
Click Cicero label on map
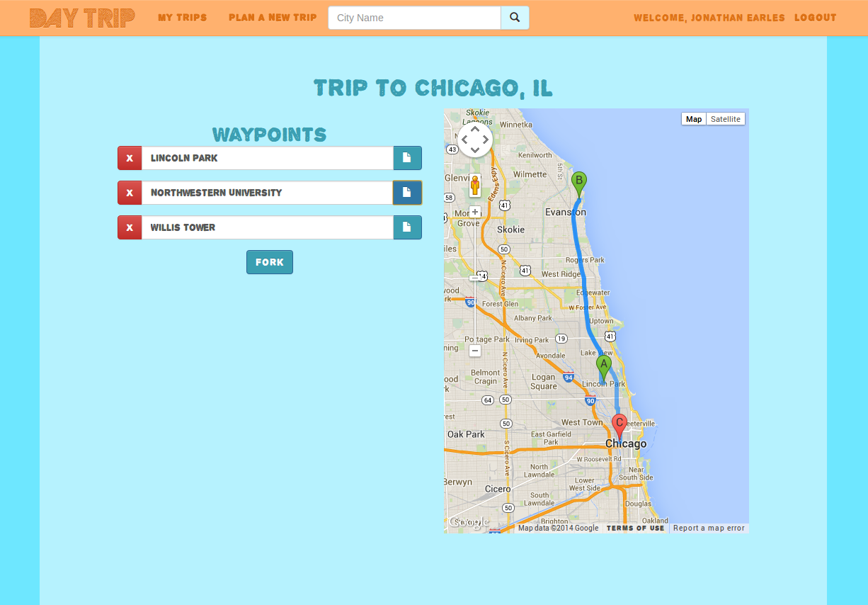point(498,489)
